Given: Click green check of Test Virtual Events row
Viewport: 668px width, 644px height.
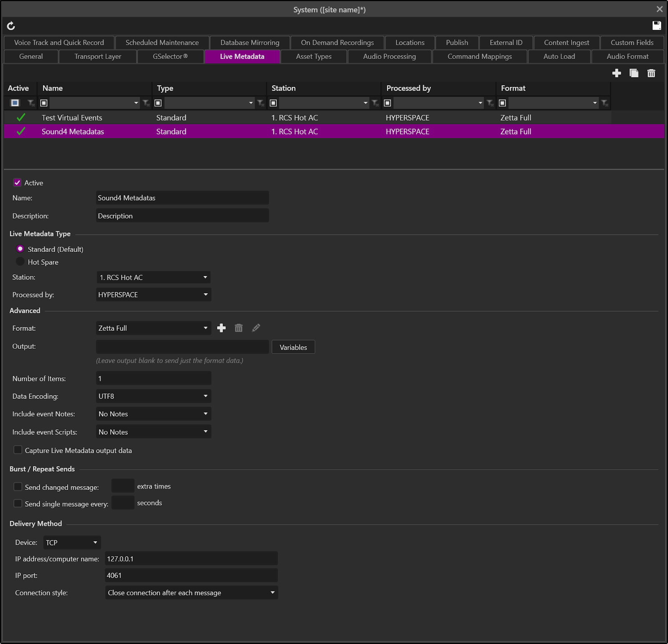Looking at the screenshot, I should 21,118.
